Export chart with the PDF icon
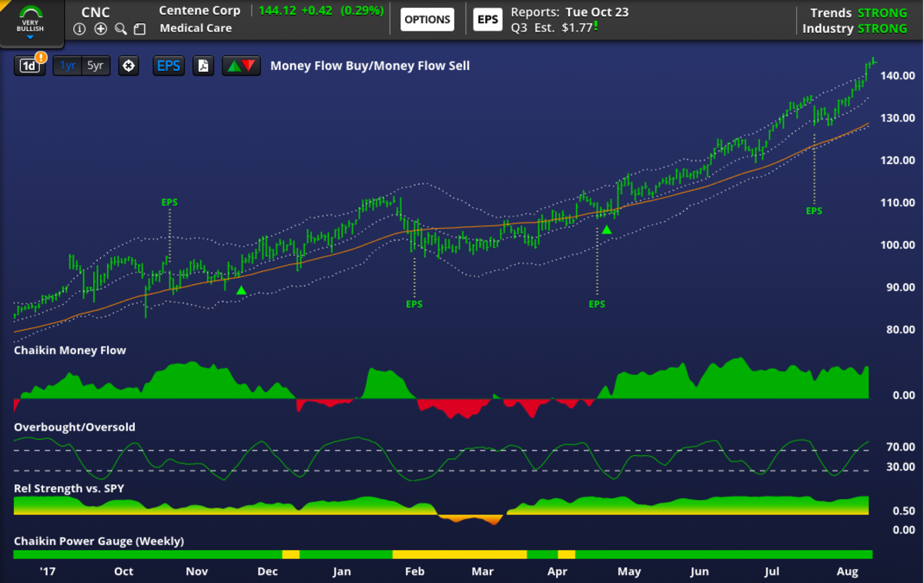924x583 pixels. pos(203,65)
